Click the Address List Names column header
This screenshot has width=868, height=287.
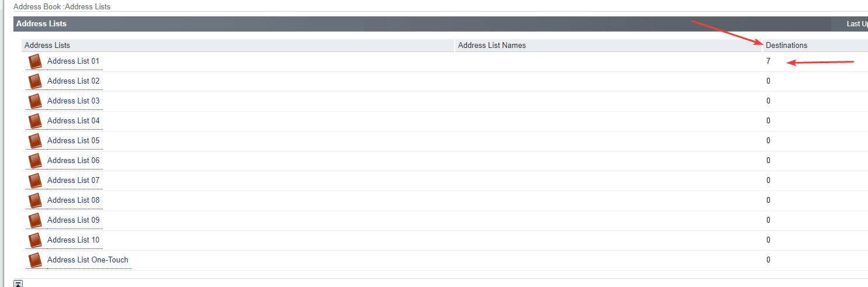click(491, 46)
